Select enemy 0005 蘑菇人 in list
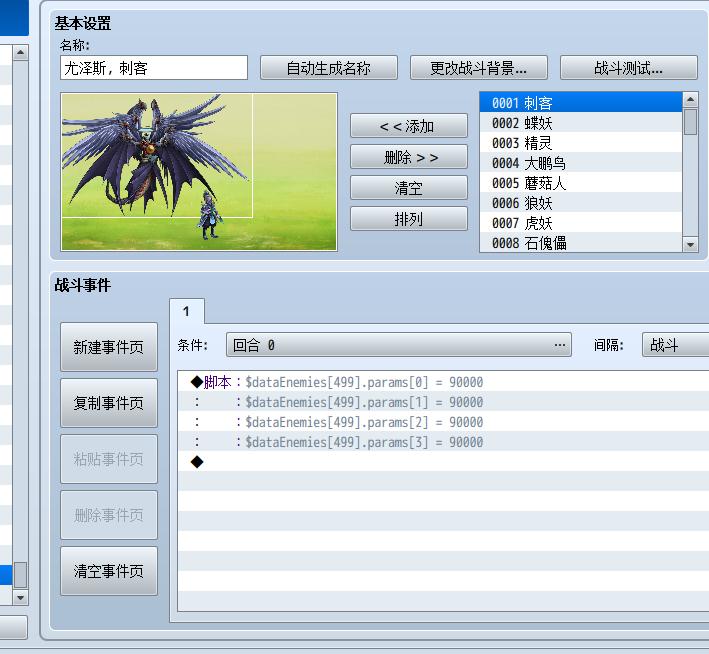The height and width of the screenshot is (654, 709). pyautogui.click(x=581, y=182)
